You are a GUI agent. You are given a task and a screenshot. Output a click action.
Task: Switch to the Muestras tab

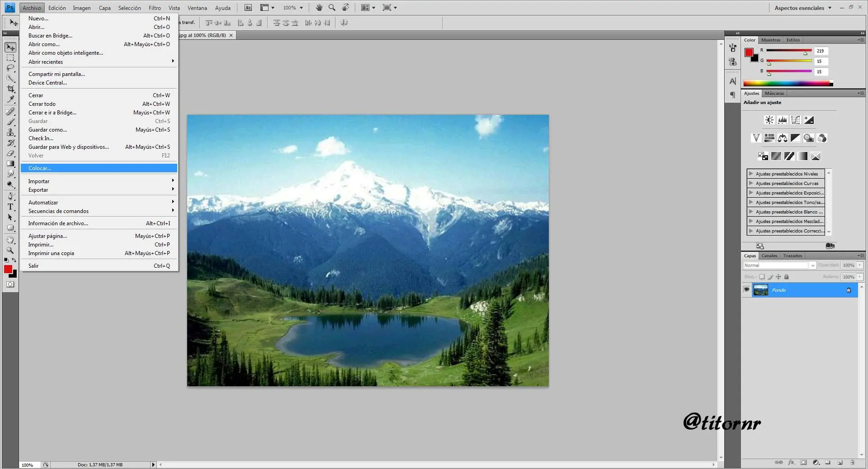click(771, 40)
